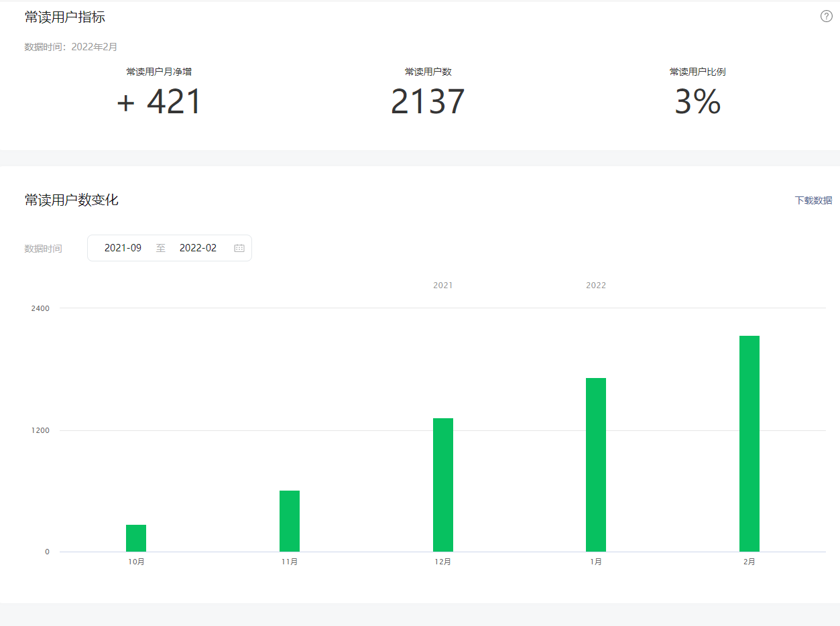840x626 pixels.
Task: Click the end month field showing 2022-02
Action: tap(198, 248)
